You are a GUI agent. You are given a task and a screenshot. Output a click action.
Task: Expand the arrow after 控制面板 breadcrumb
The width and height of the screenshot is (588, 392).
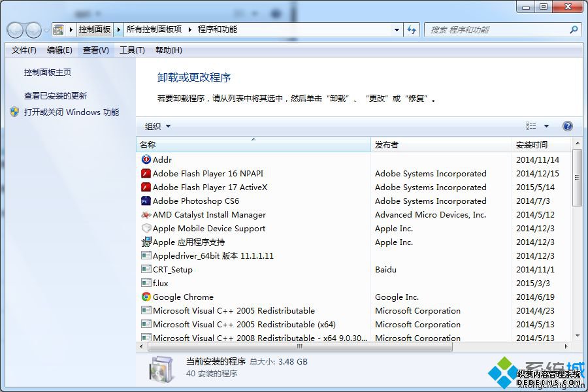click(118, 29)
